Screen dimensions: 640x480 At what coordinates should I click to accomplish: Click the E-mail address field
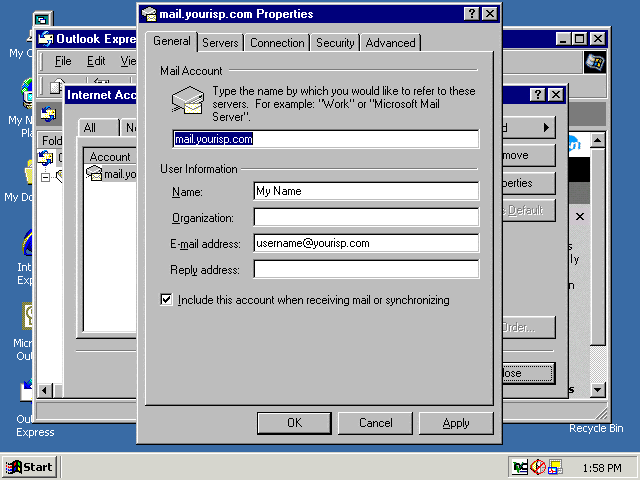tap(366, 243)
